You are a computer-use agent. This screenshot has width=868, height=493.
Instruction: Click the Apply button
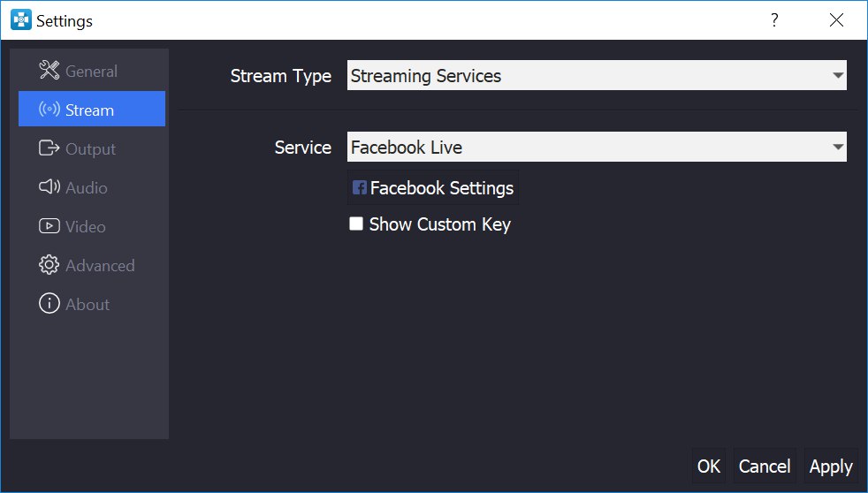(831, 466)
